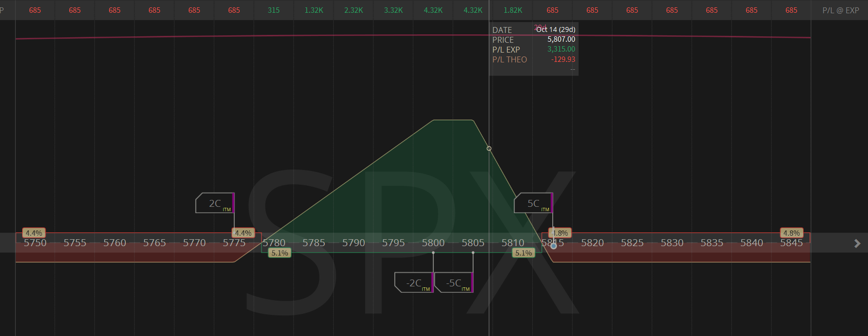Click the 5795 strike on the price axis
The height and width of the screenshot is (336, 868).
point(393,243)
